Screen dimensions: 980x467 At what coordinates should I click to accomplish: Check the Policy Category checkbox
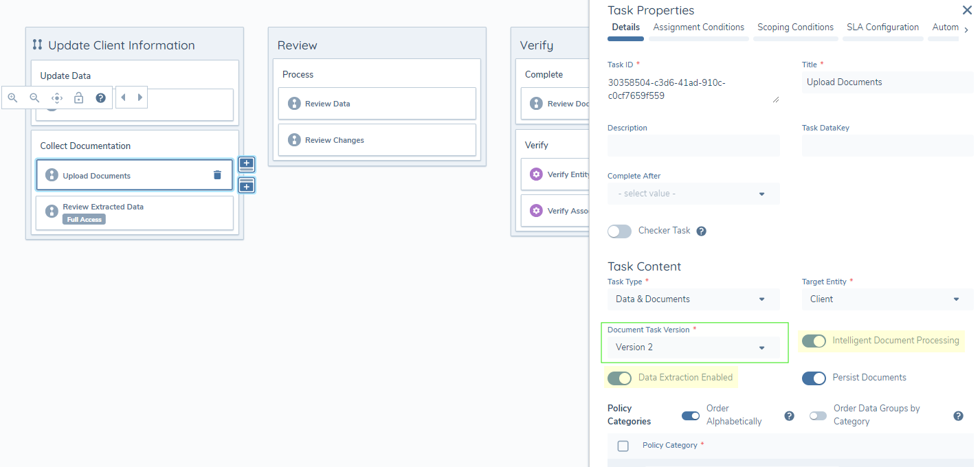pyautogui.click(x=623, y=445)
